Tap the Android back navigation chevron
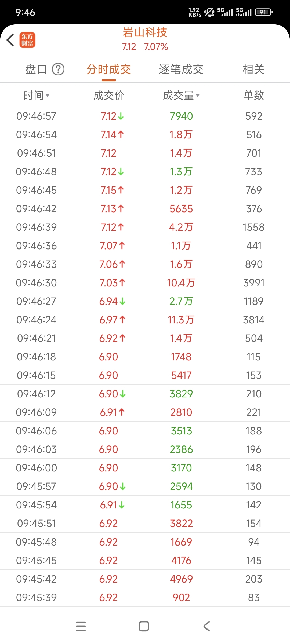This screenshot has height=644, width=290. pyautogui.click(x=206, y=626)
